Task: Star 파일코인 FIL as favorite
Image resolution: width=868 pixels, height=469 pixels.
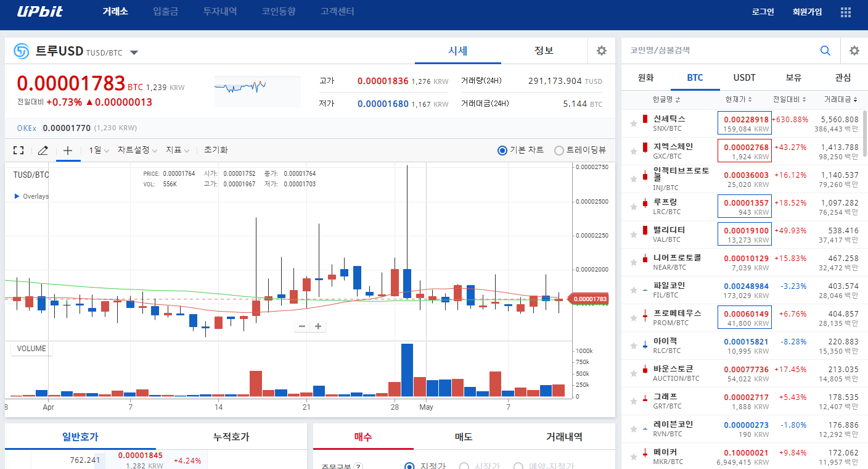Action: tap(633, 290)
